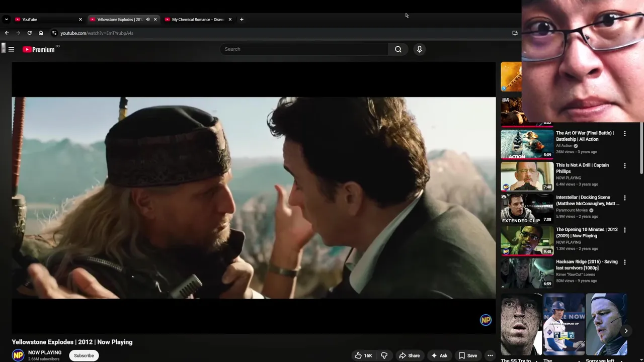This screenshot has width=644, height=362.
Task: Click install app icon in address bar
Action: (515, 33)
